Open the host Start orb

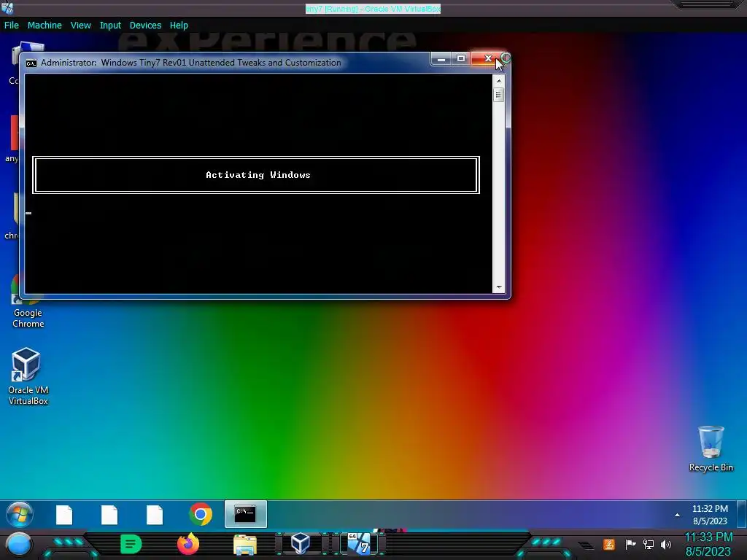tap(19, 544)
